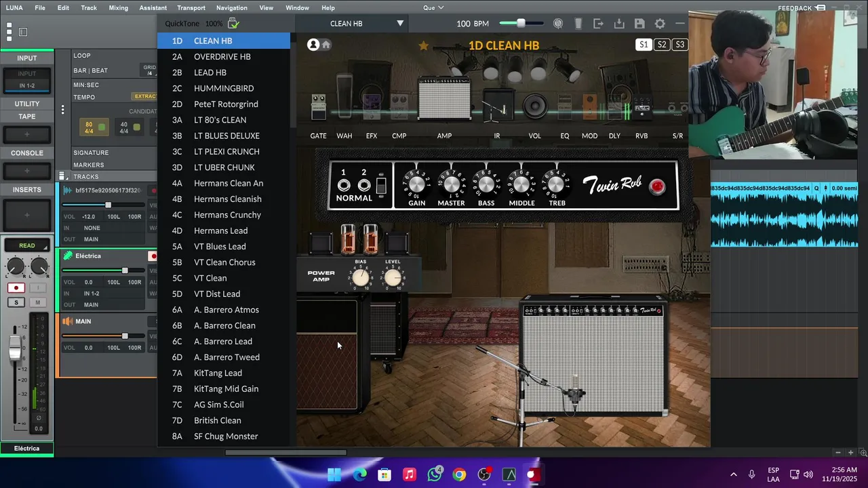Open the tuner icon in plugin toolbar
This screenshot has height=488, width=868.
(558, 24)
